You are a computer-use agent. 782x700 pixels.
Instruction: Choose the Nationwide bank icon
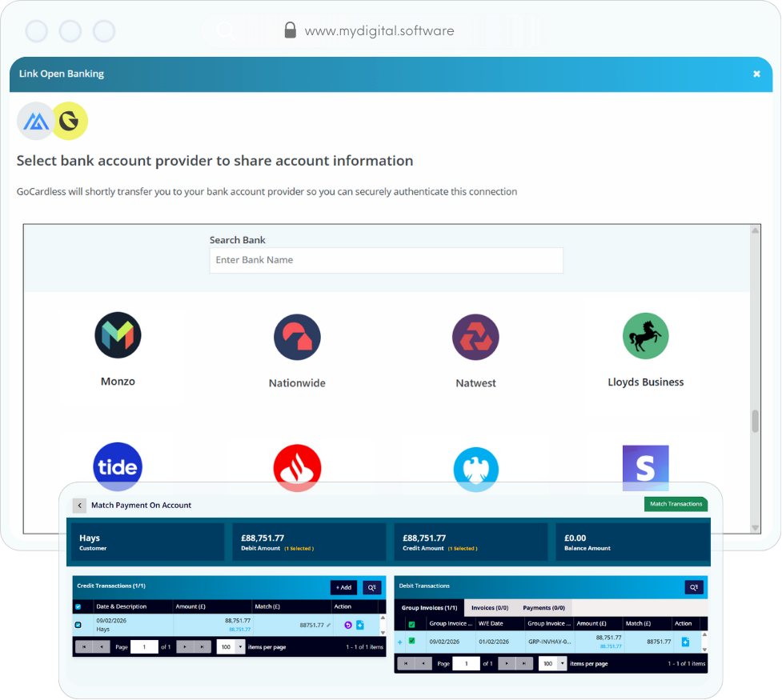tap(297, 337)
